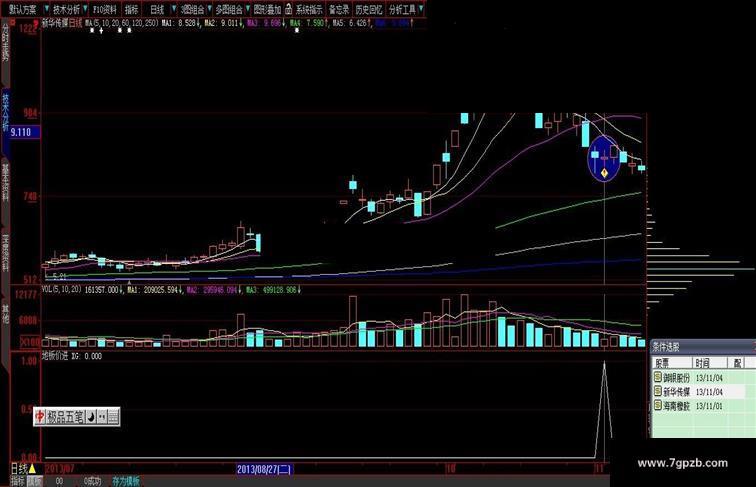Expand the dropdown arrow after 多图组合
Screen dimensions: 756x487
(x=248, y=9)
